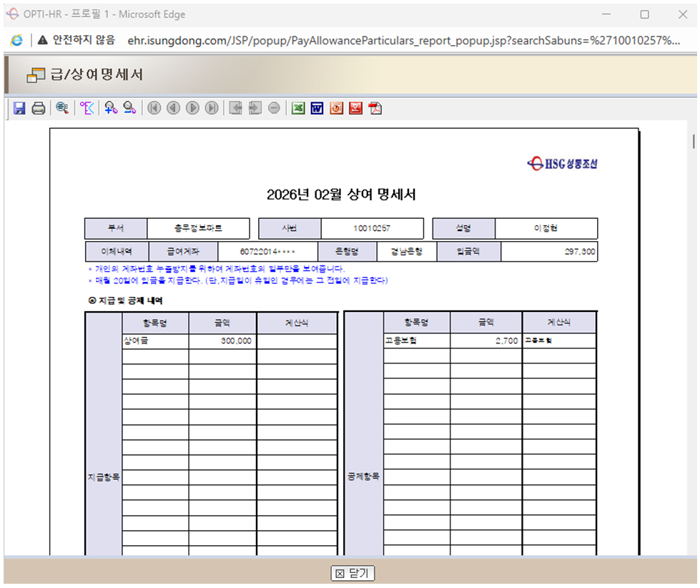Zoom out of the report view
700x588 pixels.
coord(129,108)
